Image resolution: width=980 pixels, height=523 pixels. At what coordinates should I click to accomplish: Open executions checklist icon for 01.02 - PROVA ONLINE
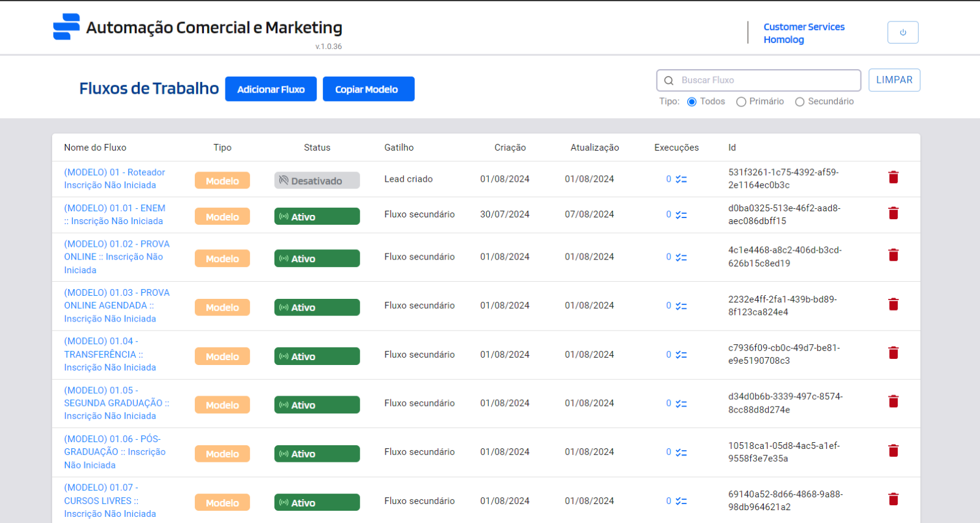pyautogui.click(x=681, y=257)
